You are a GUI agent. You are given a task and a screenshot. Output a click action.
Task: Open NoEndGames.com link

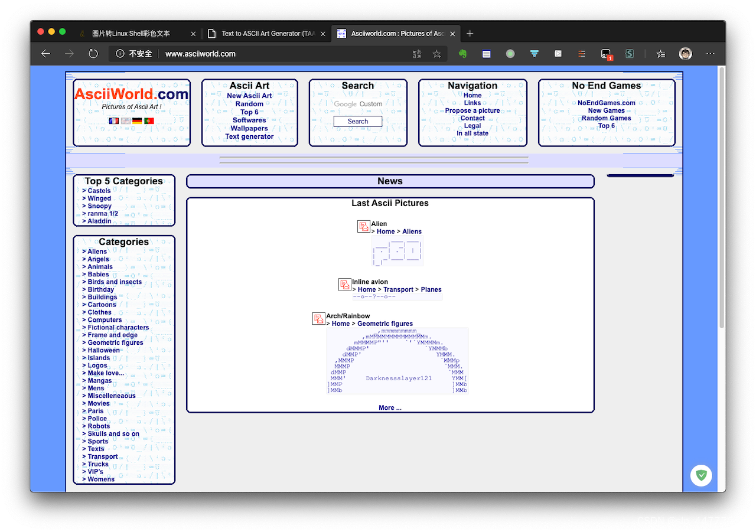[x=607, y=103]
